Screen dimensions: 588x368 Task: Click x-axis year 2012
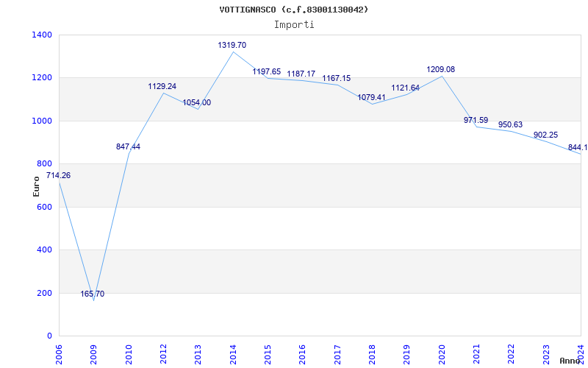(163, 354)
